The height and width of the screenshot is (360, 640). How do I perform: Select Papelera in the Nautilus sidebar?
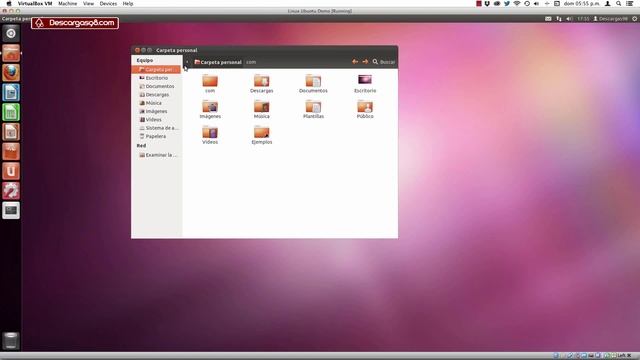(156, 136)
